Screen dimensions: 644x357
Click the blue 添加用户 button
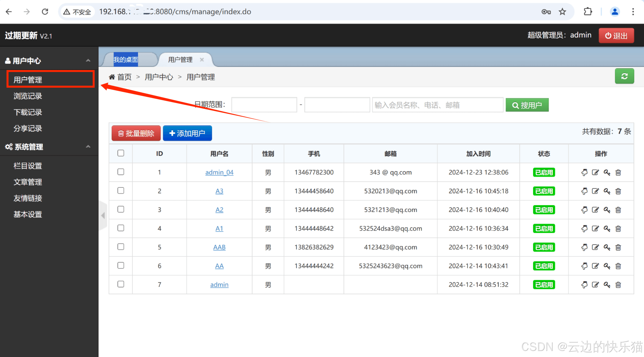tap(187, 133)
